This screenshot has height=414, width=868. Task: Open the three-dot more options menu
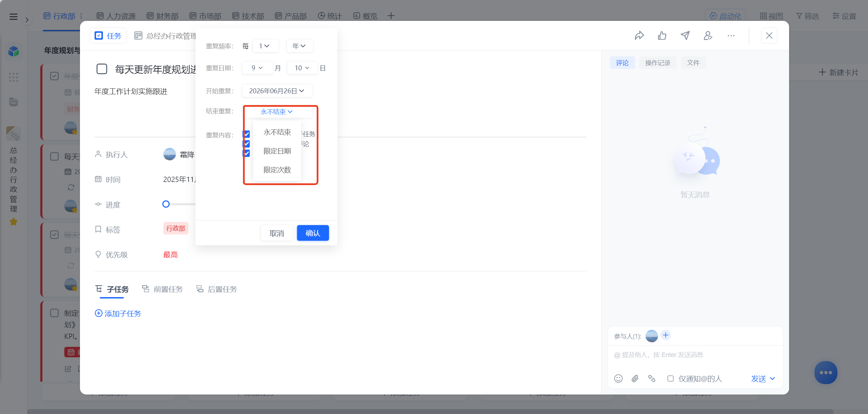[731, 35]
